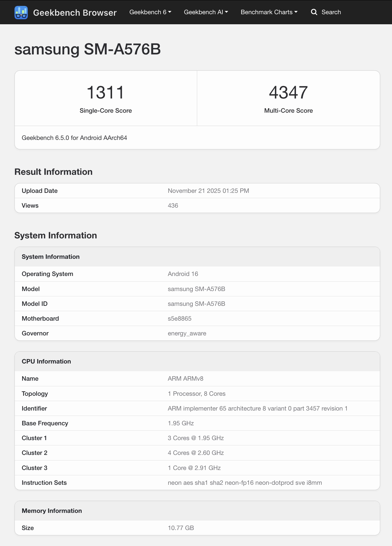Expand the Geekbench AI dropdown menu
The image size is (392, 546).
coord(206,12)
